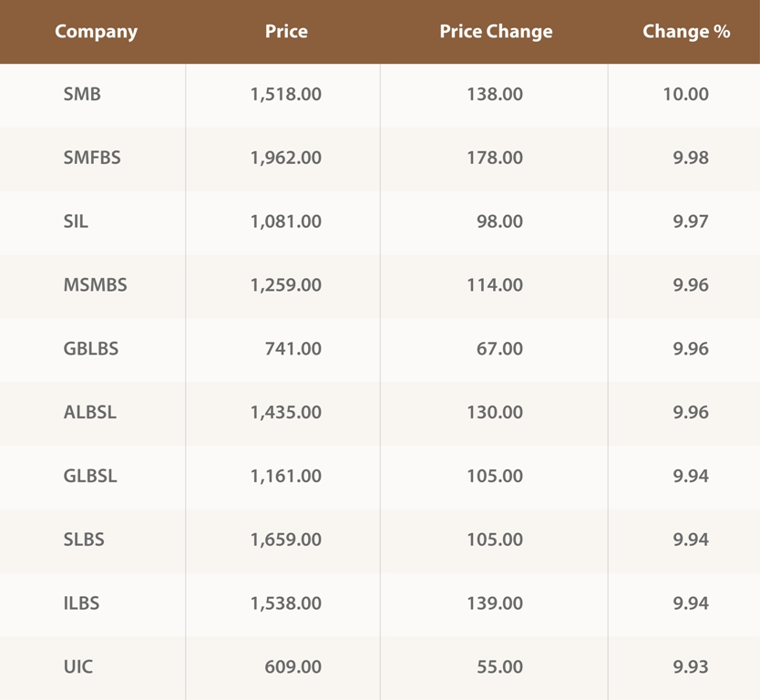The image size is (760, 700).
Task: Click the 609.00 price cell
Action: pyautogui.click(x=294, y=667)
